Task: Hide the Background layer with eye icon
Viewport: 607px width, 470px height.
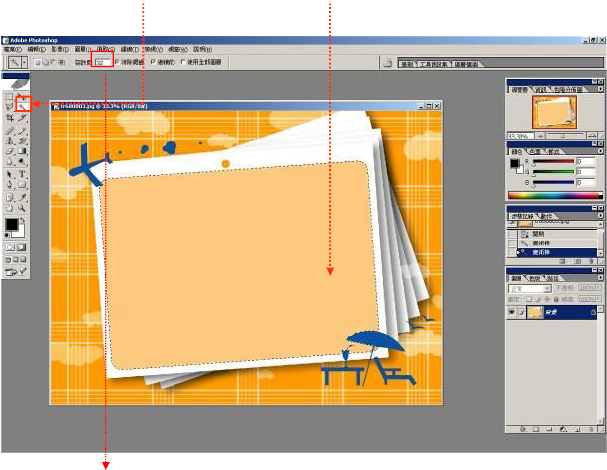Action: point(512,313)
